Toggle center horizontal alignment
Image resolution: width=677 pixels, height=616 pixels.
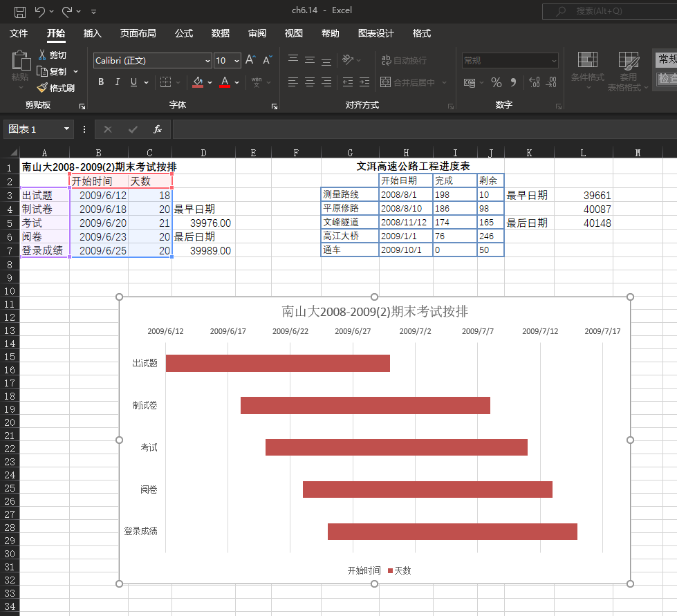tap(310, 82)
